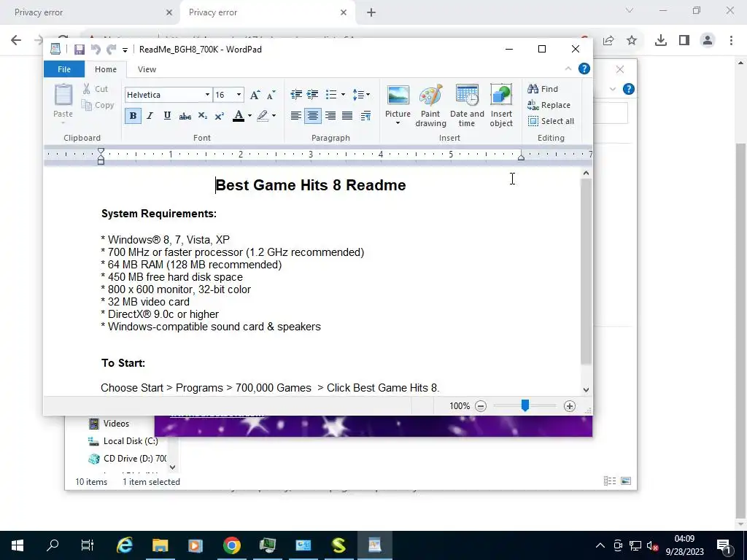
Task: Select Videos in File Explorer sidebar
Action: click(x=109, y=424)
